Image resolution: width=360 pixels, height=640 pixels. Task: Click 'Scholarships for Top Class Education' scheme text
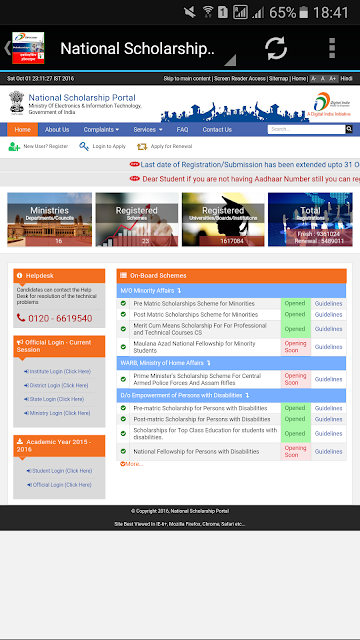[205, 433]
